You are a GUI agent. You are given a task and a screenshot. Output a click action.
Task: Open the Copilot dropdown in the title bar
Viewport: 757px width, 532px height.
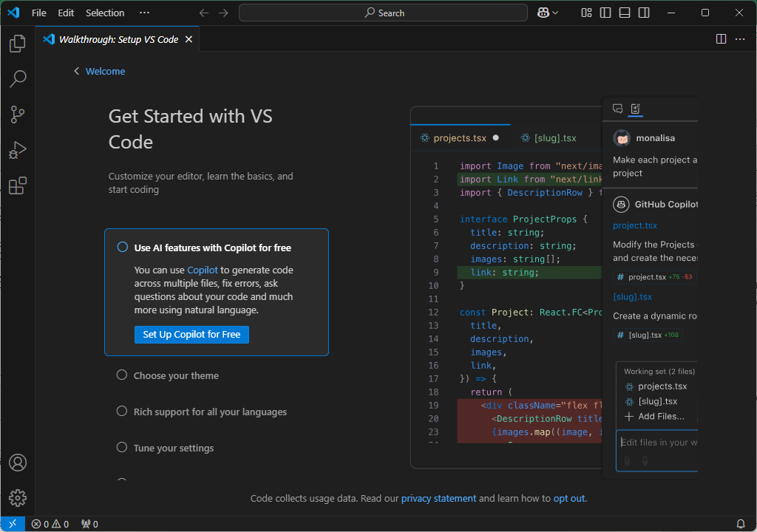(548, 13)
